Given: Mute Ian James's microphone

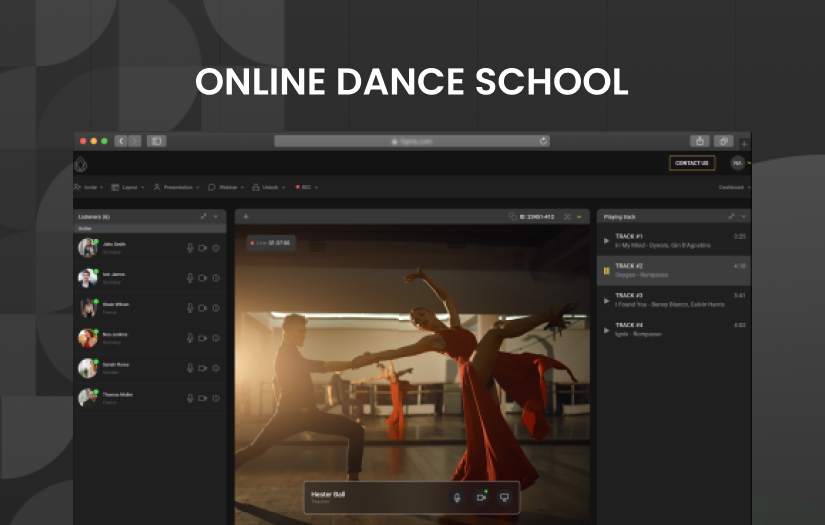Looking at the screenshot, I should [x=190, y=278].
